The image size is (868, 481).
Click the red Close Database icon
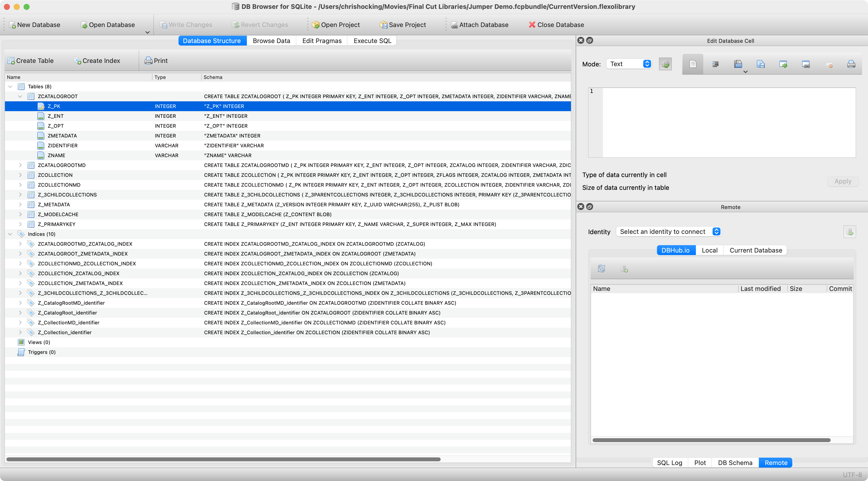pos(532,25)
